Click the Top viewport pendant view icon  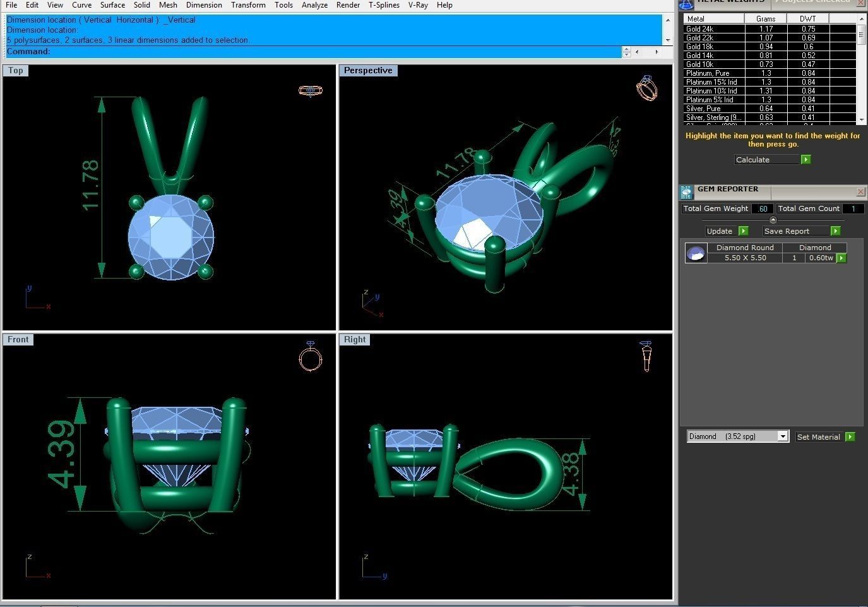coord(310,91)
